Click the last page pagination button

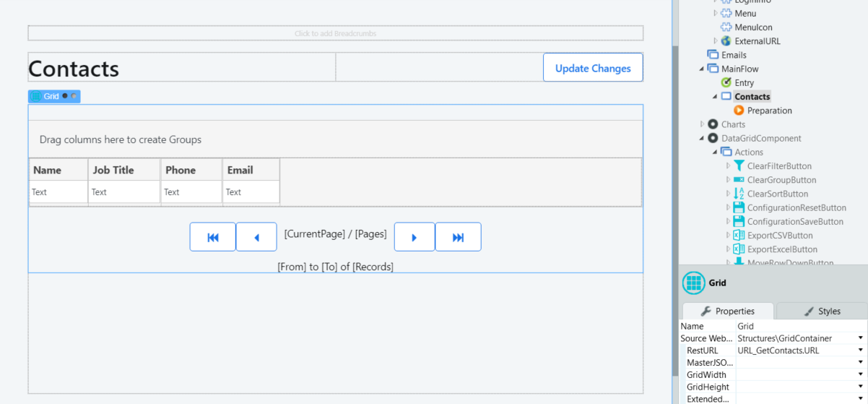point(458,237)
